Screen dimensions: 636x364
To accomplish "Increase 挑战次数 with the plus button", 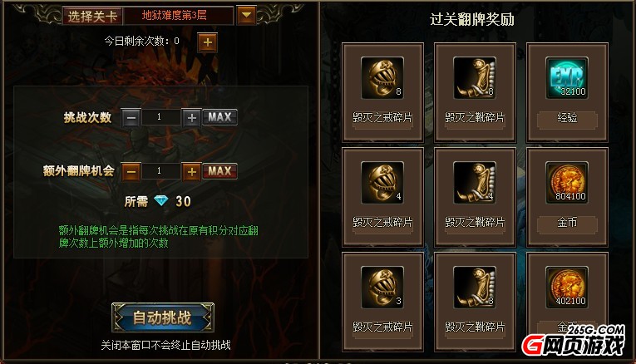I will pos(191,118).
